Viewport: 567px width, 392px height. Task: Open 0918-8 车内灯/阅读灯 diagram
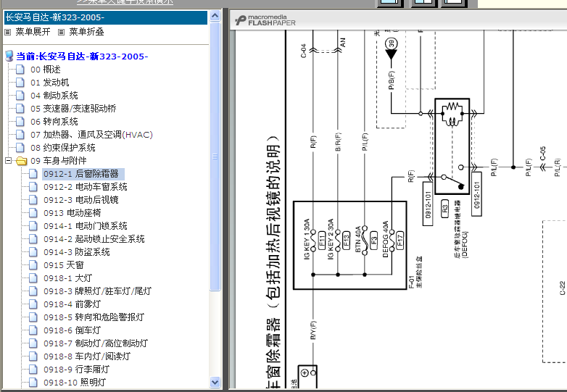pyautogui.click(x=87, y=356)
